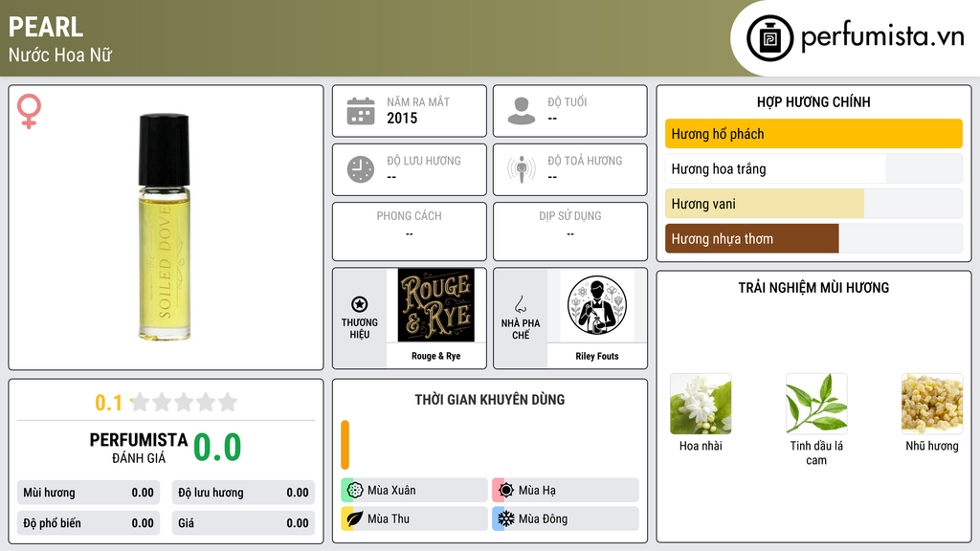Select the Nhũ hương note image
Viewport: 980px width, 551px height.
[932, 405]
